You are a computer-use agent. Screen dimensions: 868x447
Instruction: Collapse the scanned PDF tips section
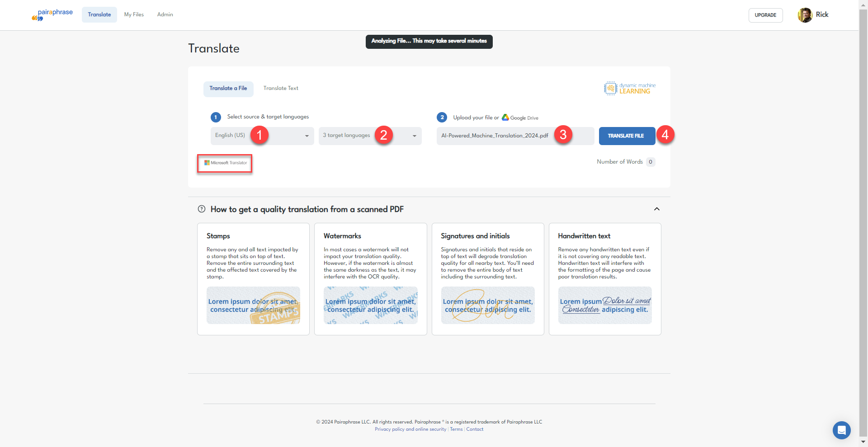pos(657,209)
